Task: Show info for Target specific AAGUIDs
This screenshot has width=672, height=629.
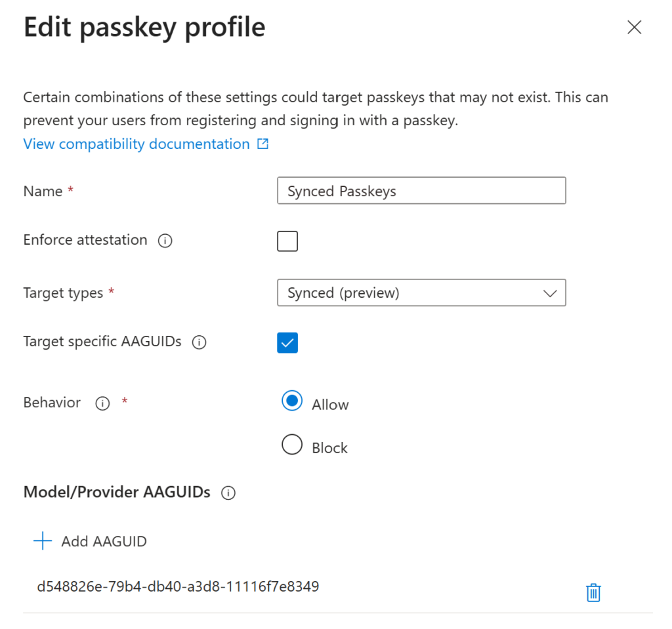Action: pyautogui.click(x=199, y=342)
